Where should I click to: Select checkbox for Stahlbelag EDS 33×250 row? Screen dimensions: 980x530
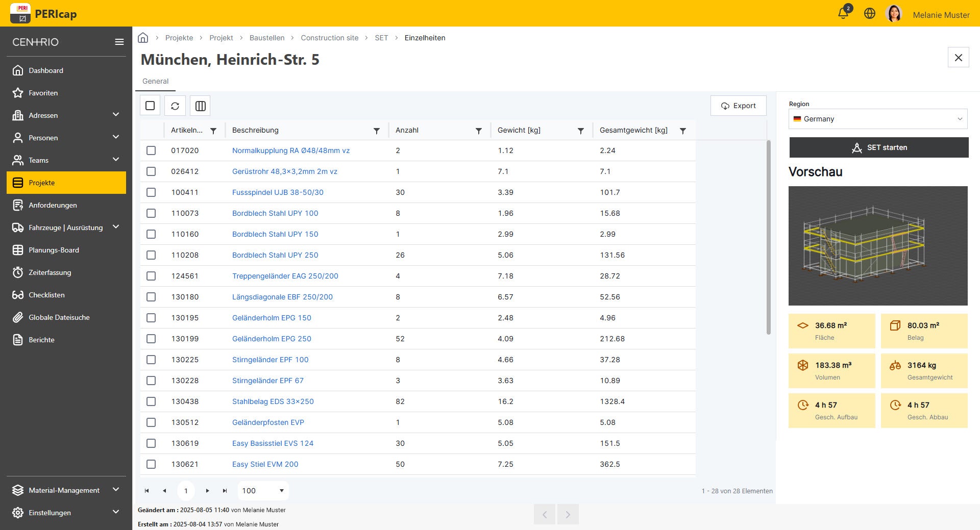click(151, 401)
